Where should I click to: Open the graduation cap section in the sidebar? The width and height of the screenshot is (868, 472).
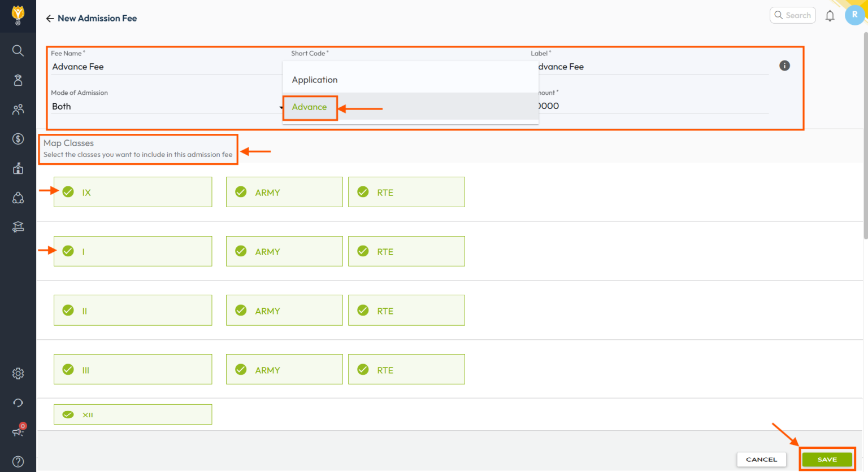coord(18,226)
